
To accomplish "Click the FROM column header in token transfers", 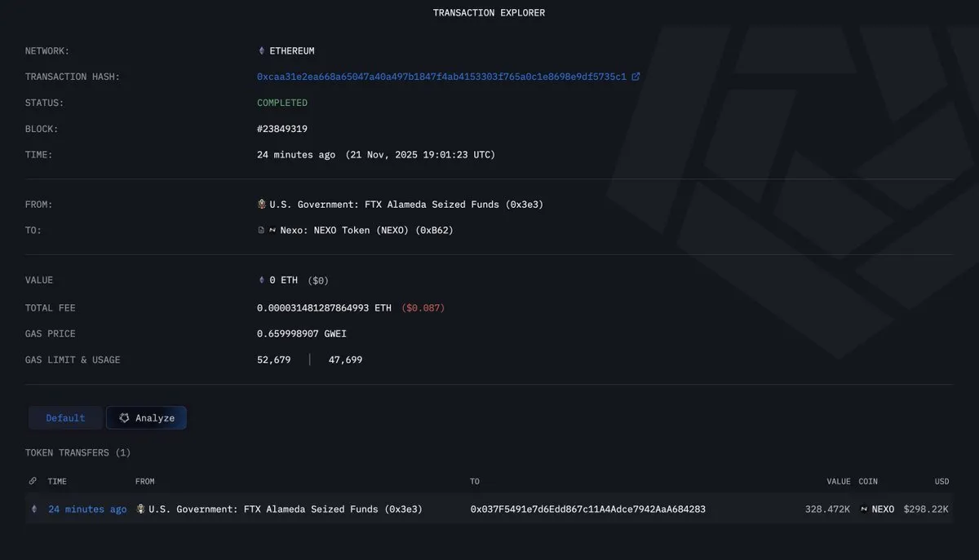I will coord(144,482).
